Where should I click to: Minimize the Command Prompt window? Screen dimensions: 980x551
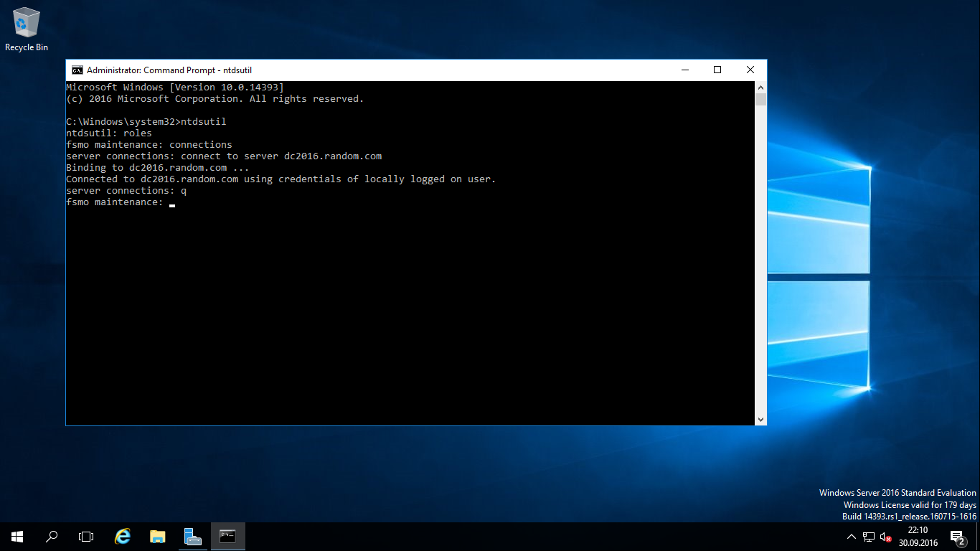pos(684,70)
